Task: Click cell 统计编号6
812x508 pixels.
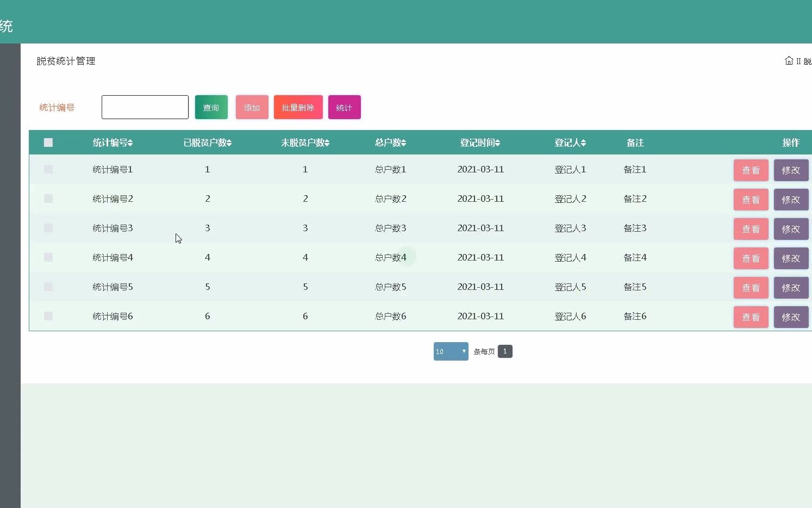Action: [x=113, y=316]
